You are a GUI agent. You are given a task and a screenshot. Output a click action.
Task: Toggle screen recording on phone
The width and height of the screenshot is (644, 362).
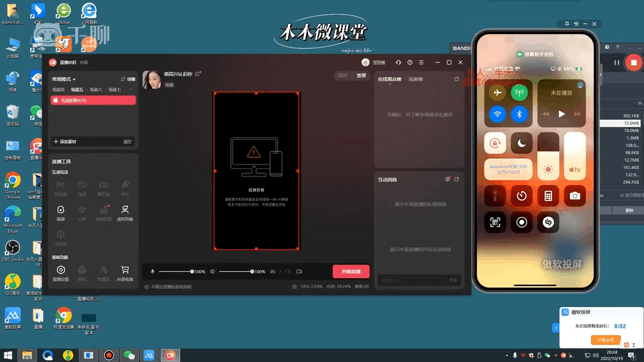click(x=522, y=223)
